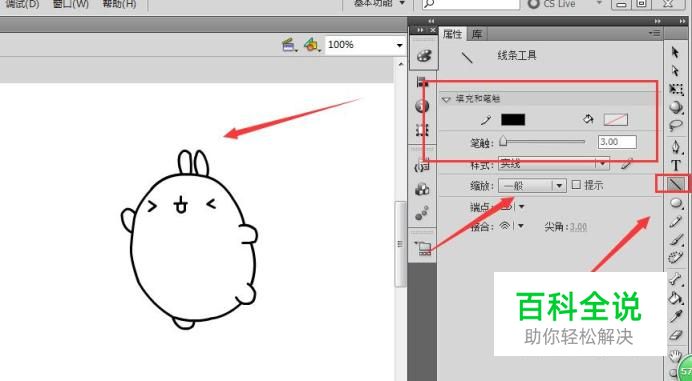This screenshot has height=381, width=692.
Task: Select the Eraser tool
Action: 676,335
